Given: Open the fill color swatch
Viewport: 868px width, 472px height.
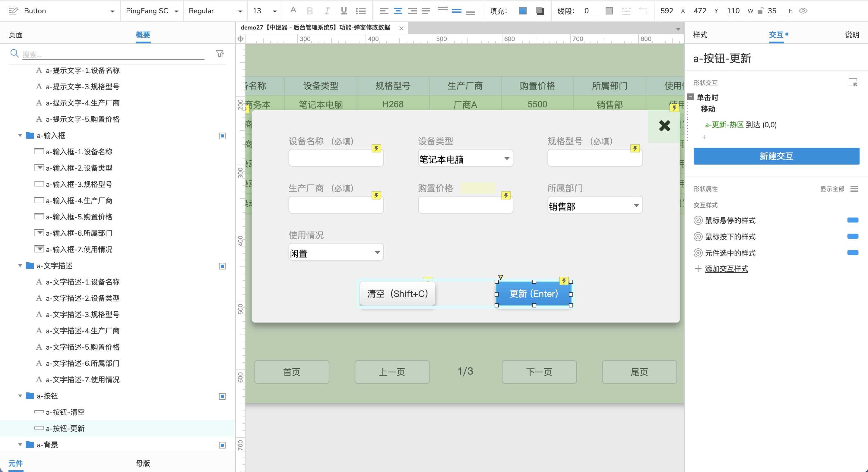Looking at the screenshot, I should click(x=523, y=11).
